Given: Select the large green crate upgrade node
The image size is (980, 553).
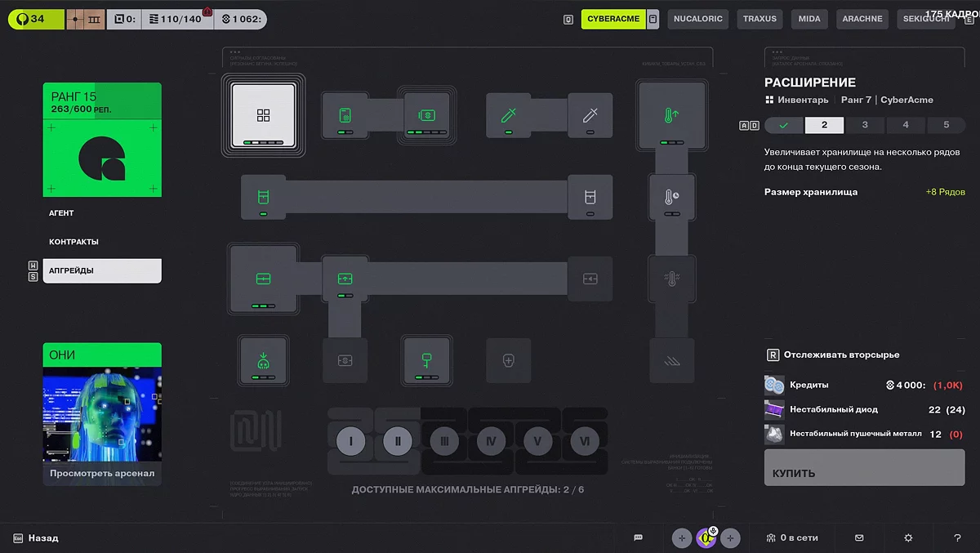Looking at the screenshot, I should pyautogui.click(x=263, y=279).
